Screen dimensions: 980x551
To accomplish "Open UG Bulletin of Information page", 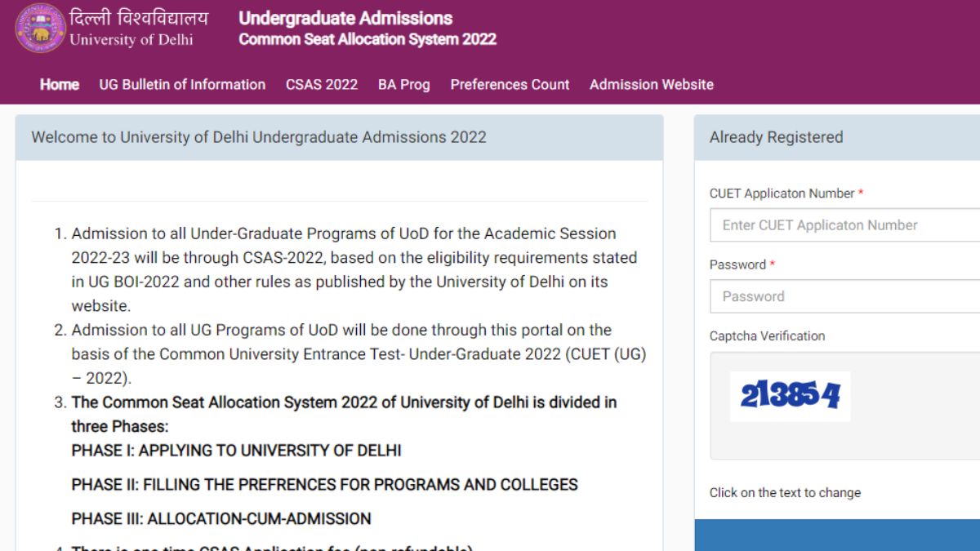I will pos(182,84).
